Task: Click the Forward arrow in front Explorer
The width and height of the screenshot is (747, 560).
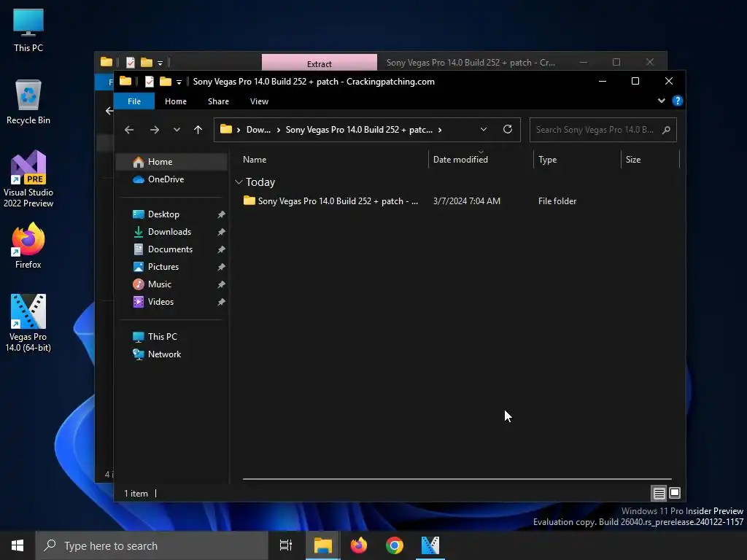Action: pyautogui.click(x=155, y=130)
